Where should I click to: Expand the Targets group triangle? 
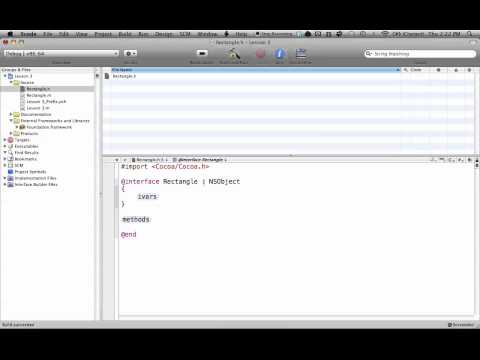pos(5,140)
